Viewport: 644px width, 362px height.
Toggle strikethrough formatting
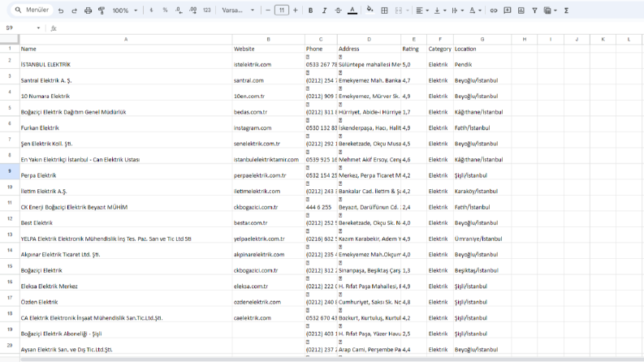tap(338, 11)
